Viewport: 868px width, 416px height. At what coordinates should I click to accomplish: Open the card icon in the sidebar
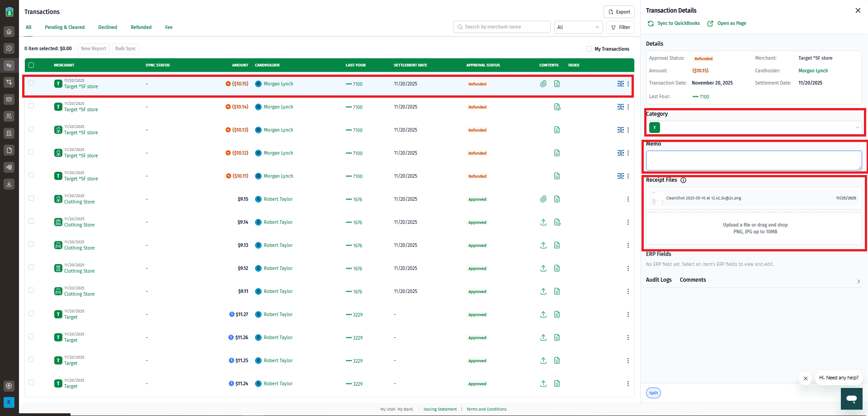point(9,99)
